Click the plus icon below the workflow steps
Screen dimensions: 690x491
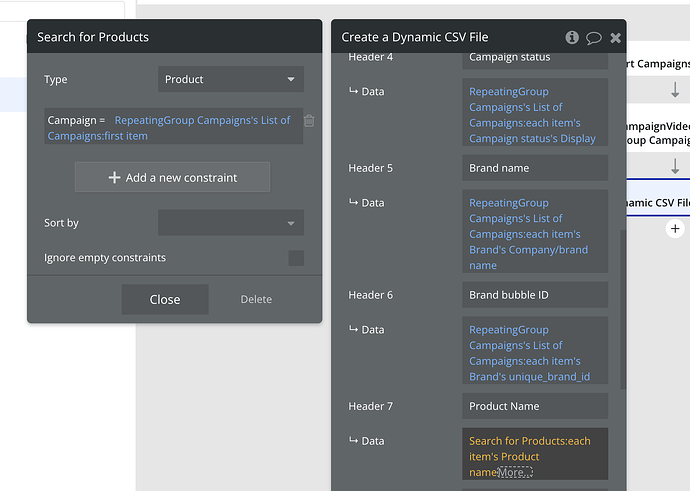pos(675,228)
